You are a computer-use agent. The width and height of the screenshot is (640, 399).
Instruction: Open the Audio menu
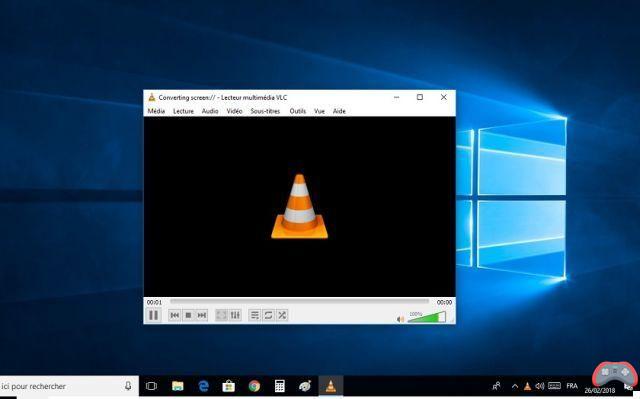tap(210, 111)
